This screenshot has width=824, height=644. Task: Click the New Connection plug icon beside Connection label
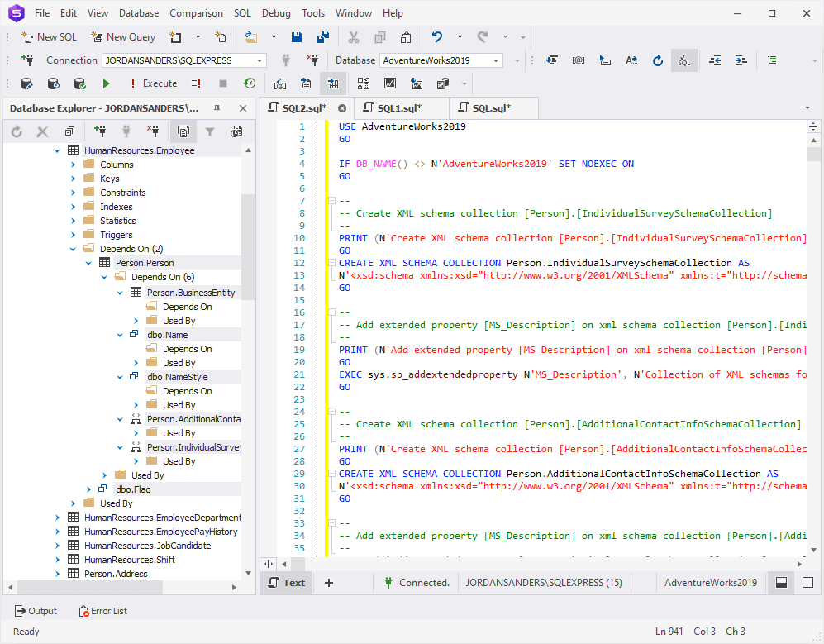27,60
